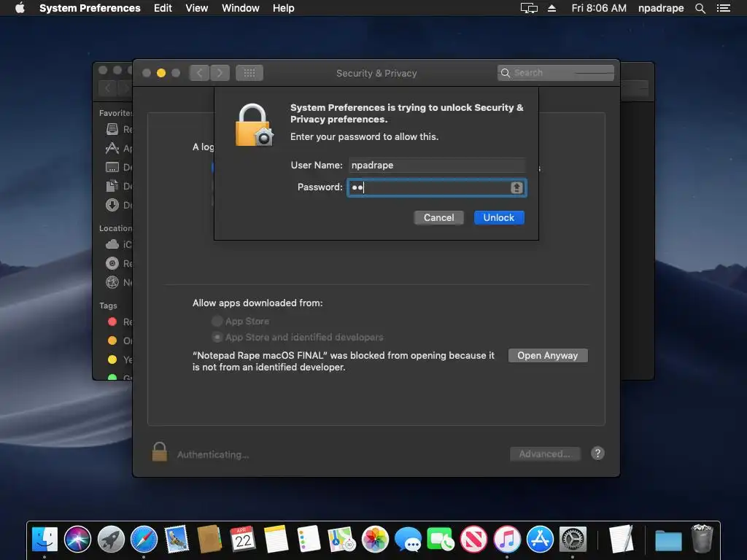Select Orange tag in the Finder sidebar
Screen dimensions: 747x560
119,341
